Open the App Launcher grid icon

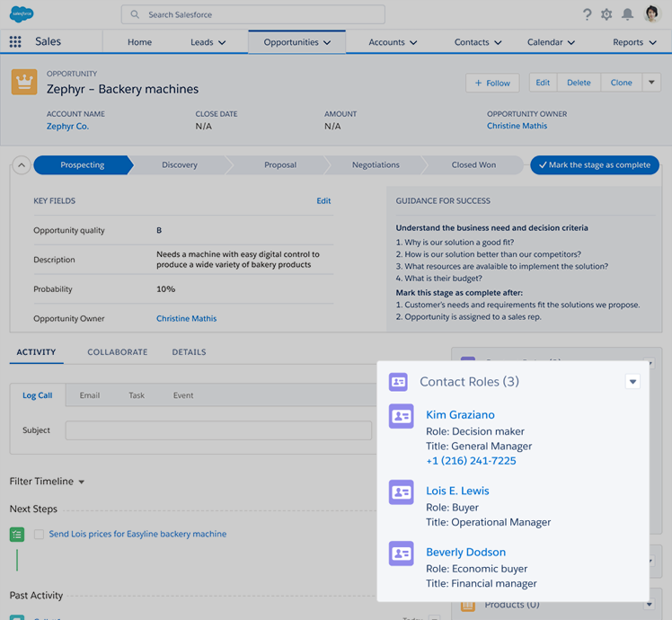click(x=15, y=42)
